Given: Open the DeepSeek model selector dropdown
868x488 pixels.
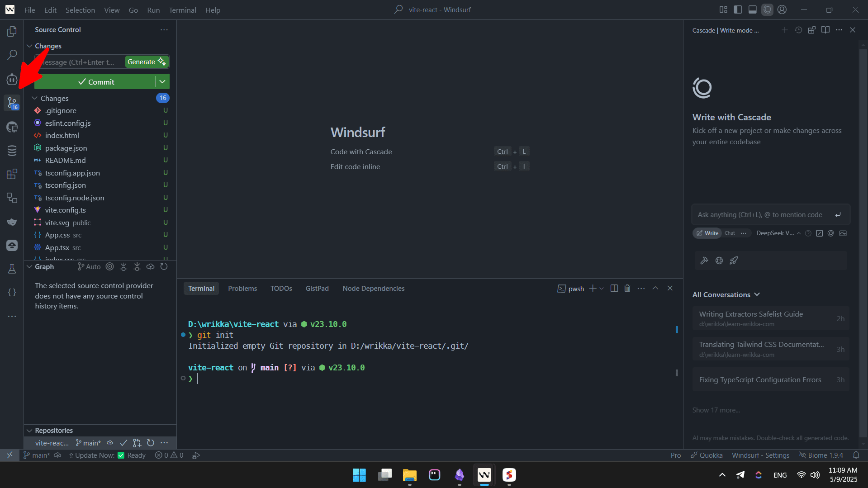Looking at the screenshot, I should pos(778,233).
